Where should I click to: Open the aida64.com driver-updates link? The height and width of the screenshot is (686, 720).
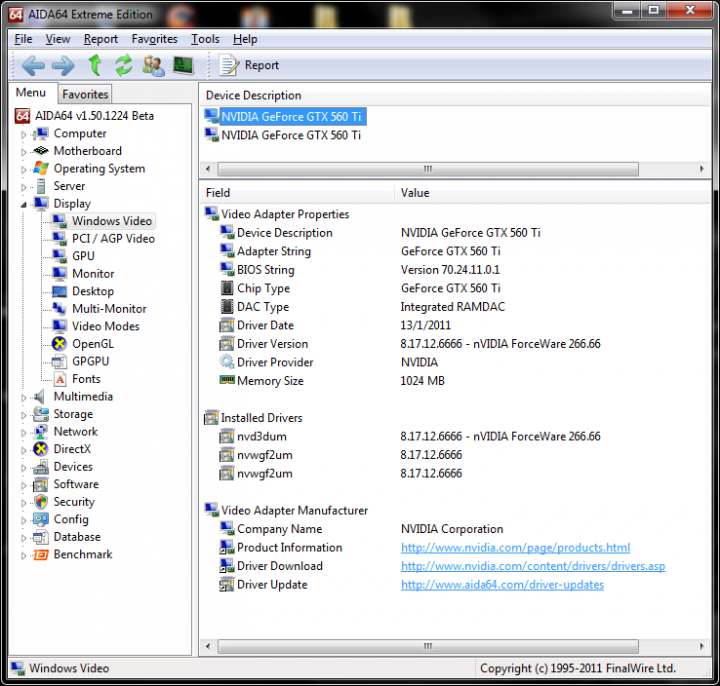point(502,585)
